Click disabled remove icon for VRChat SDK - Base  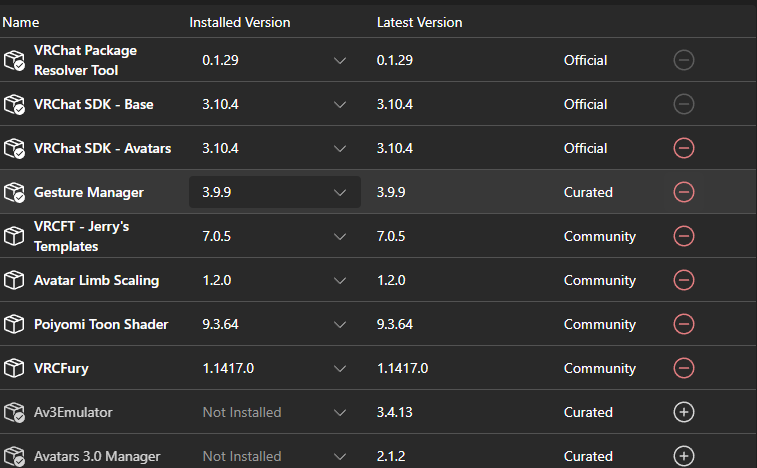pyautogui.click(x=684, y=104)
